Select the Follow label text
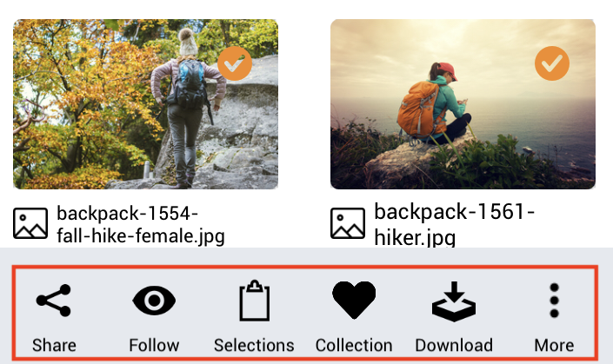The image size is (613, 364). click(x=154, y=345)
